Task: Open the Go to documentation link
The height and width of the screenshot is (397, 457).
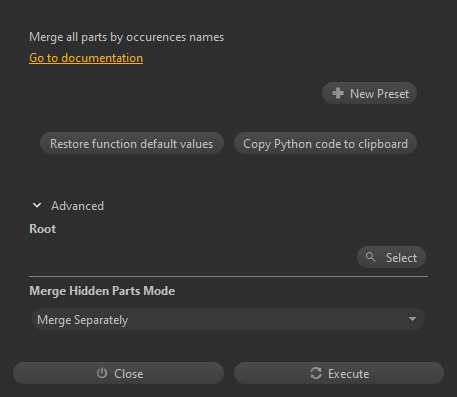Action: tap(86, 58)
